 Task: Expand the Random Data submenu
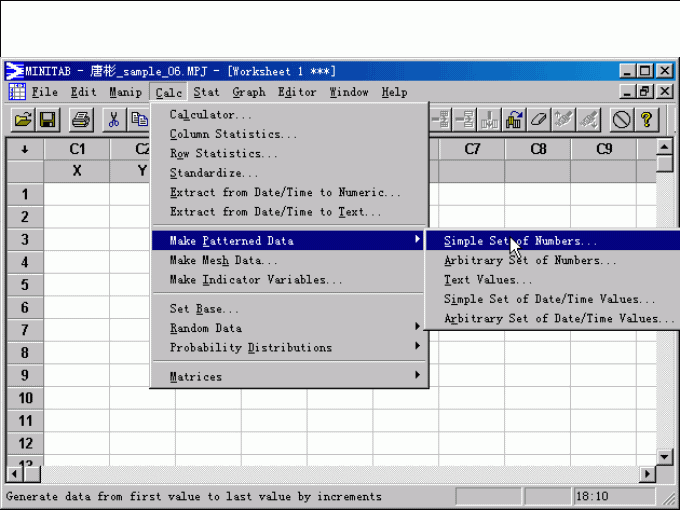(290, 328)
